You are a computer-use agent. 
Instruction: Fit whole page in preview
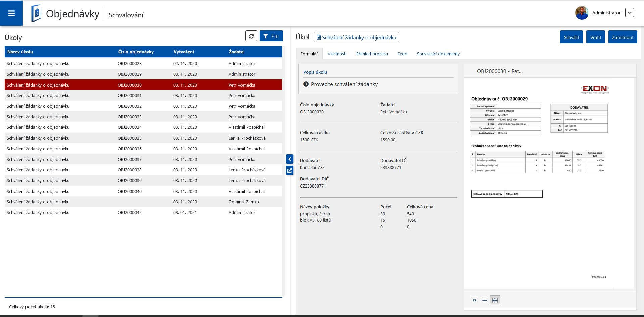495,300
